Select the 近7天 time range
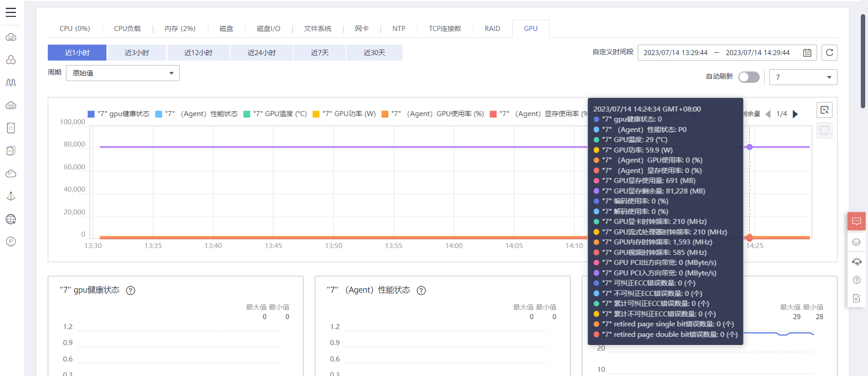 [x=320, y=53]
